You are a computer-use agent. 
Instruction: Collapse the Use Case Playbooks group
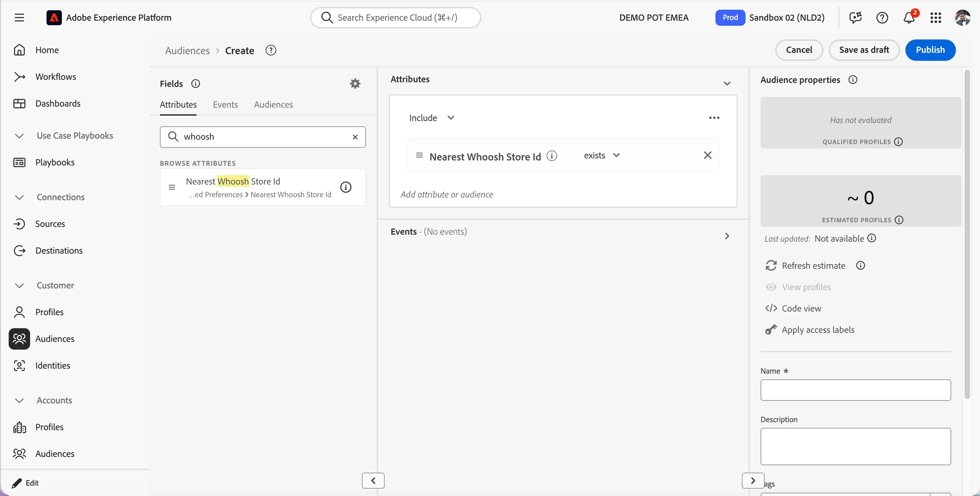[19, 136]
